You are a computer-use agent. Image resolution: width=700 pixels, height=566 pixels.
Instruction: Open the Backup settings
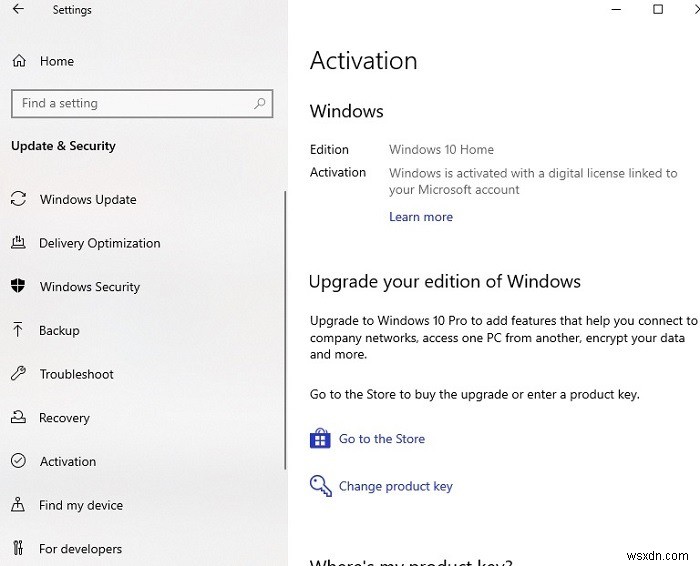tap(59, 330)
